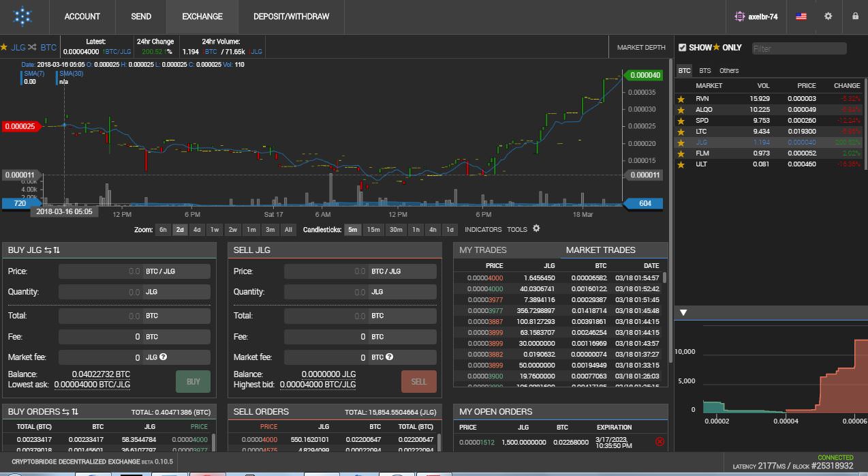Lock the wallet with the padlock icon

pyautogui.click(x=855, y=16)
